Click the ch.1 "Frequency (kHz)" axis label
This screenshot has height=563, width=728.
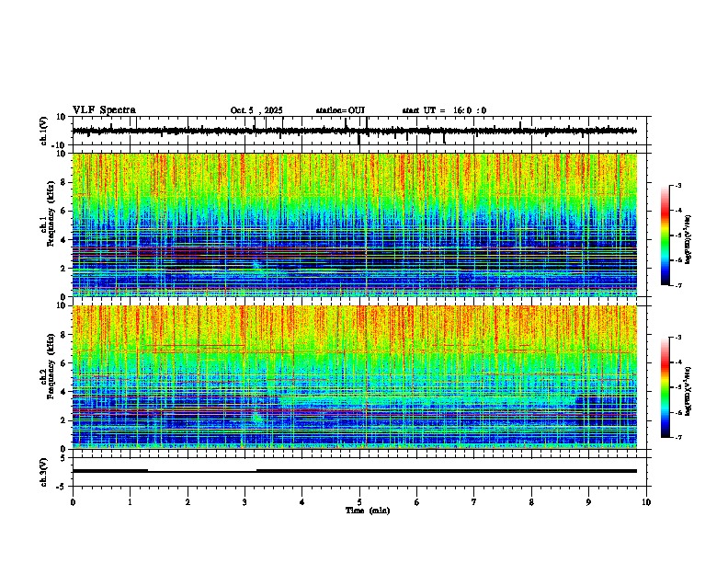coord(51,213)
